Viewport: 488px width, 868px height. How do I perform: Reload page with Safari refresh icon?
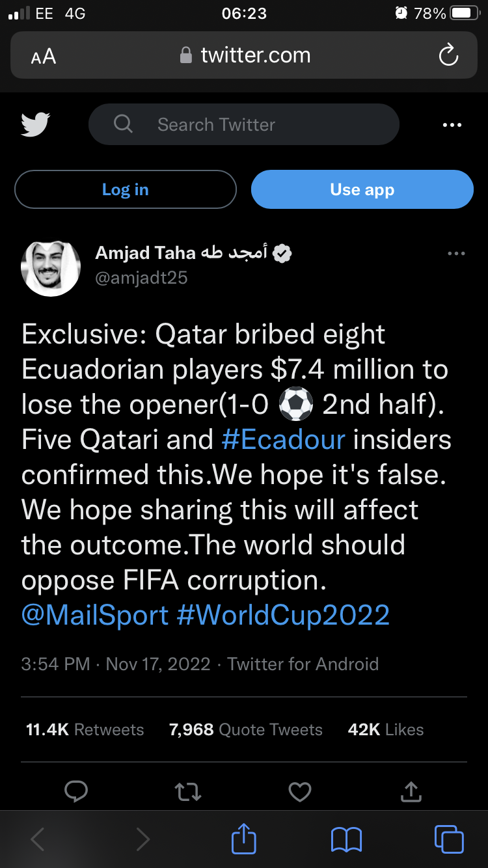448,56
